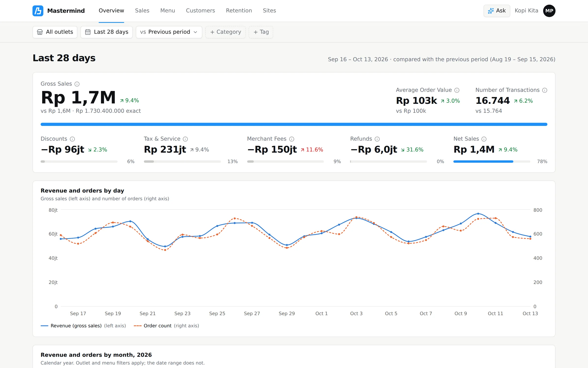
Task: Show info tooltip for Discounts
Action: point(72,139)
